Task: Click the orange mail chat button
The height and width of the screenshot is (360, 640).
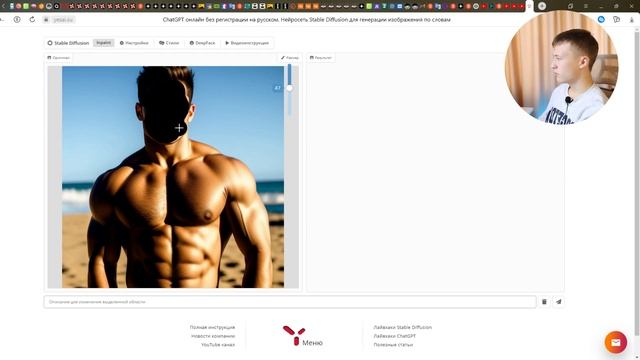Action: tap(616, 342)
